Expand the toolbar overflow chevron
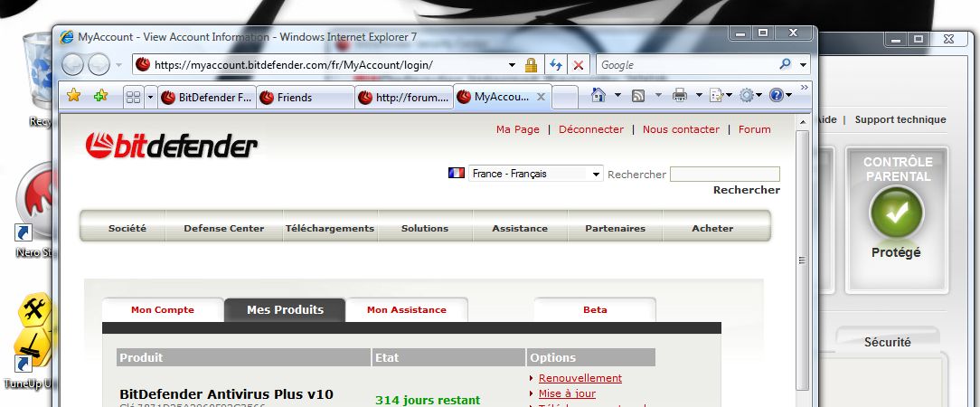This screenshot has height=407, width=980. (x=805, y=87)
